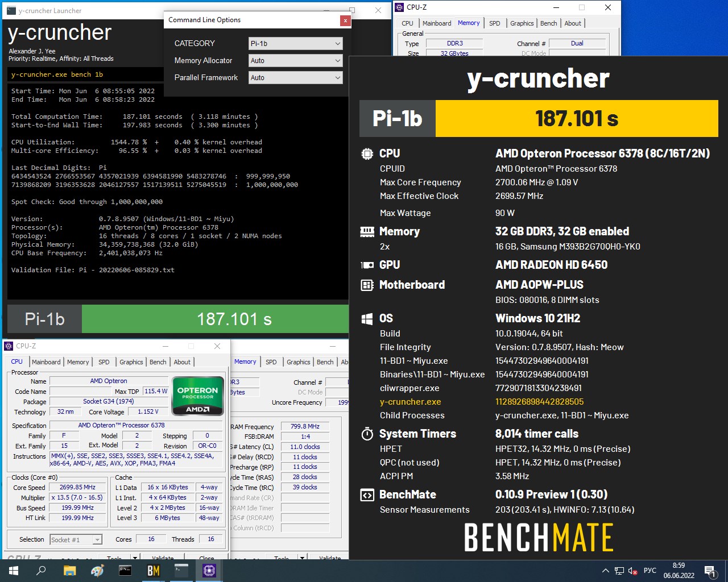728x582 pixels.
Task: Switch to the Command Prompt taskbar icon
Action: coord(125,571)
